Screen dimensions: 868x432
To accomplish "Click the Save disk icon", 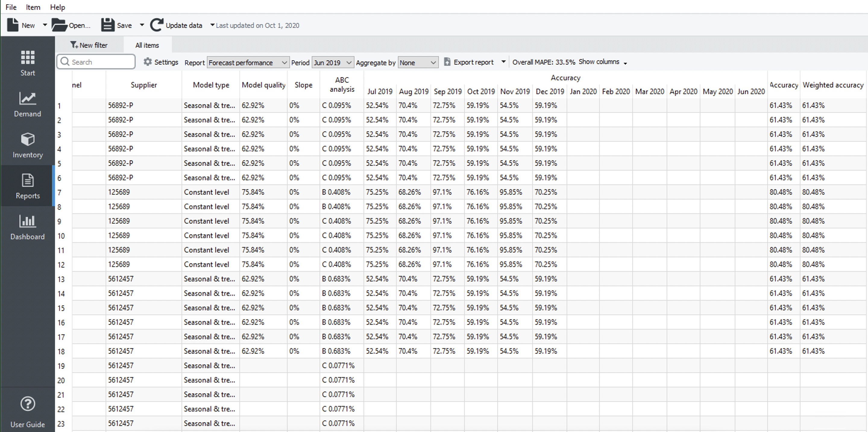I will point(108,25).
